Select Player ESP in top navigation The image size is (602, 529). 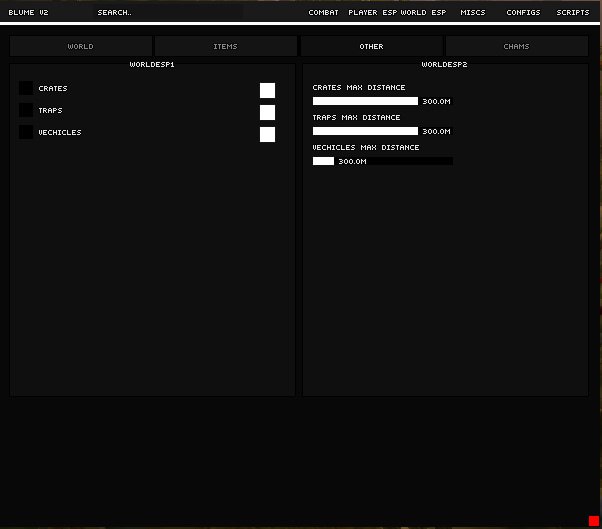pyautogui.click(x=372, y=12)
